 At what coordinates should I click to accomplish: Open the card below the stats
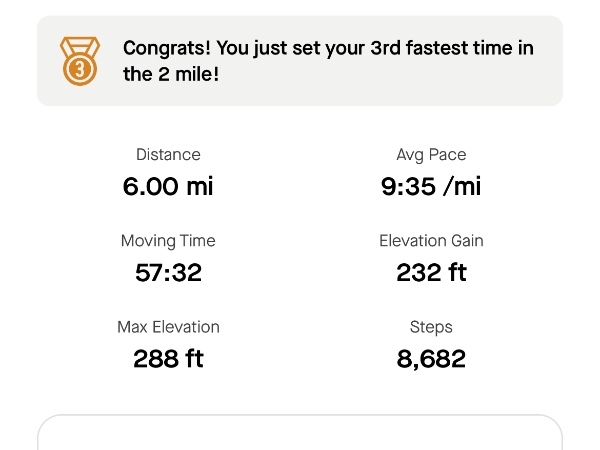click(x=300, y=432)
